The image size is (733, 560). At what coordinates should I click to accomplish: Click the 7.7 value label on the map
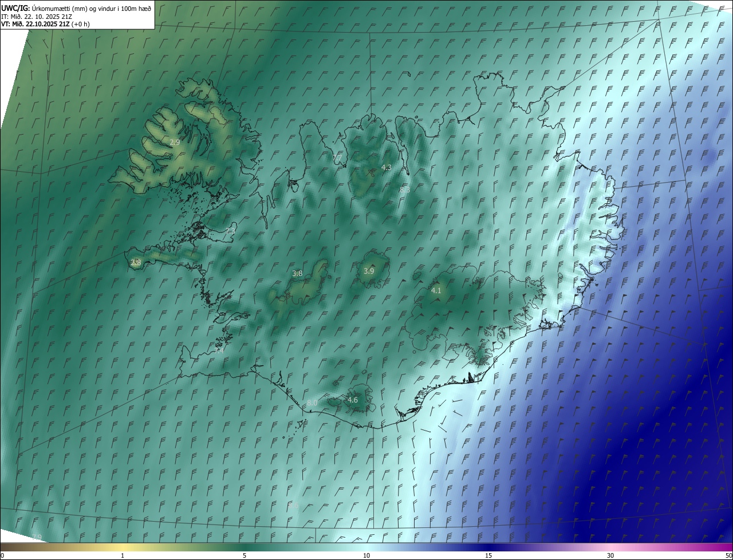[337, 157]
